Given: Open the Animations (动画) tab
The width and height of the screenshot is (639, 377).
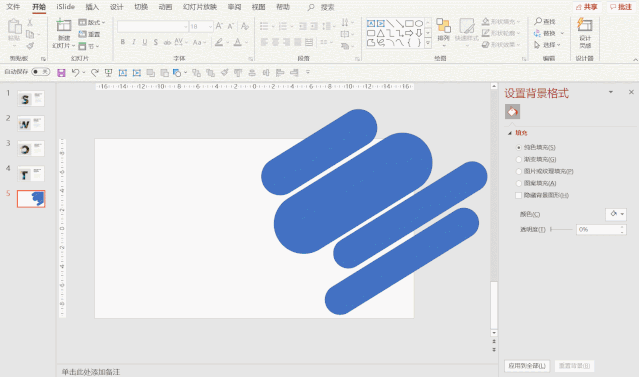Looking at the screenshot, I should 165,7.
